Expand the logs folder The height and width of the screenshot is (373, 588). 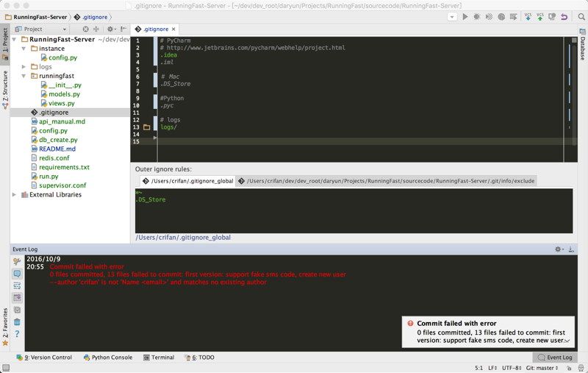[24, 66]
